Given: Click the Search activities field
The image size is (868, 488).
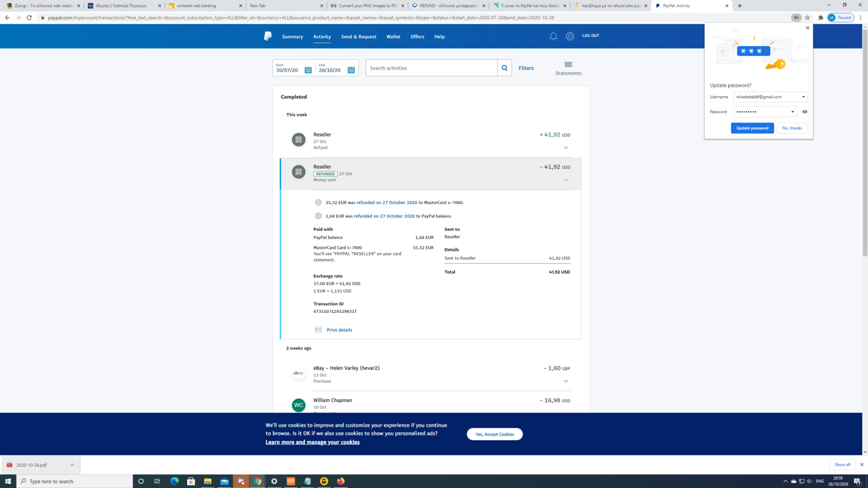Looking at the screenshot, I should (x=431, y=68).
